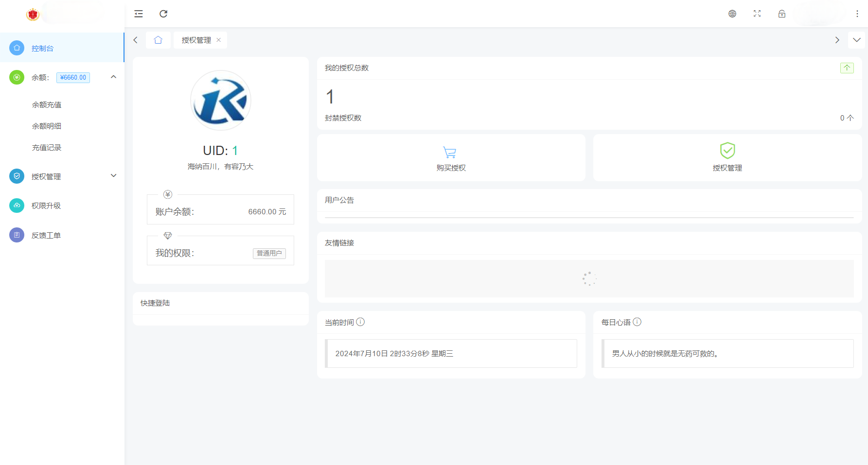Refresh the page using the reload icon
Image resolution: width=868 pixels, height=465 pixels.
click(163, 14)
